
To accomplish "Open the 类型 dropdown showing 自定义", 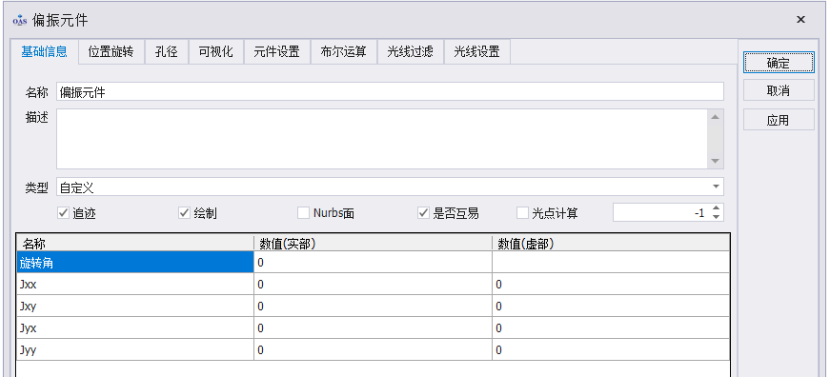I will [390, 187].
